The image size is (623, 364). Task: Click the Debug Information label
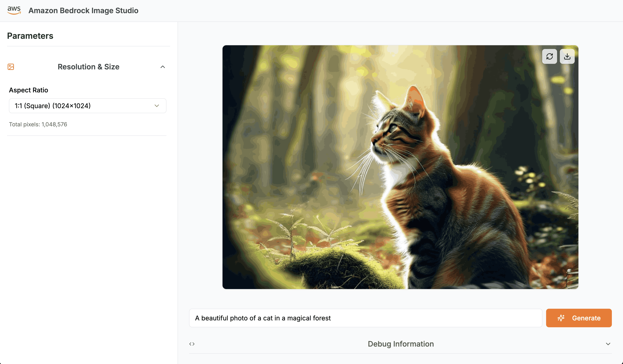pos(400,344)
